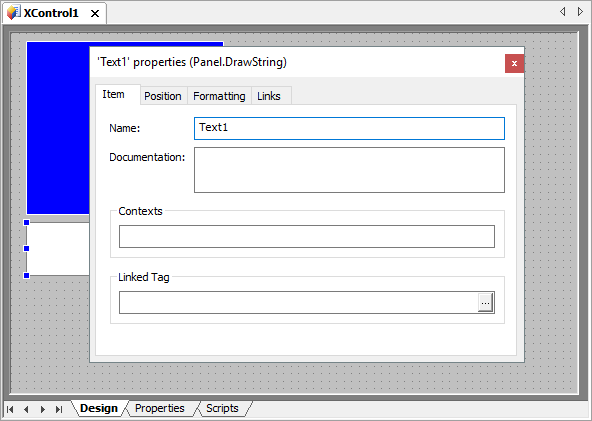592x421 pixels.
Task: Select the Links tab
Action: (269, 96)
